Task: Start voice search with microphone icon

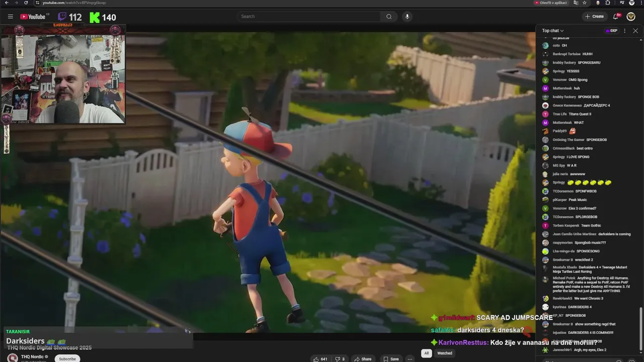Action: point(407,17)
